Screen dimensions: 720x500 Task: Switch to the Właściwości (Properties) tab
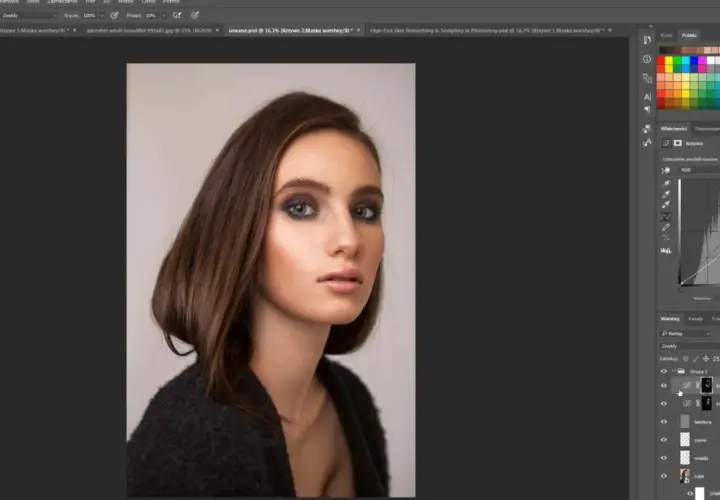[x=674, y=129]
